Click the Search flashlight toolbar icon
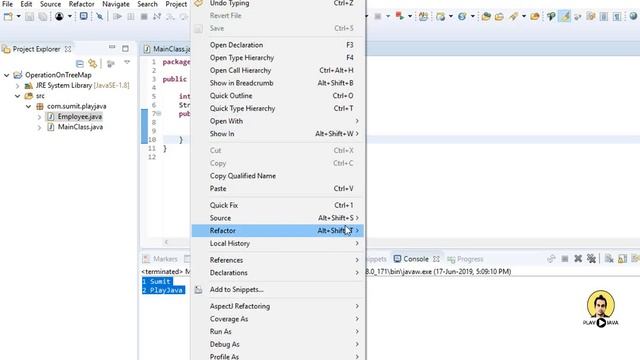 513,16
